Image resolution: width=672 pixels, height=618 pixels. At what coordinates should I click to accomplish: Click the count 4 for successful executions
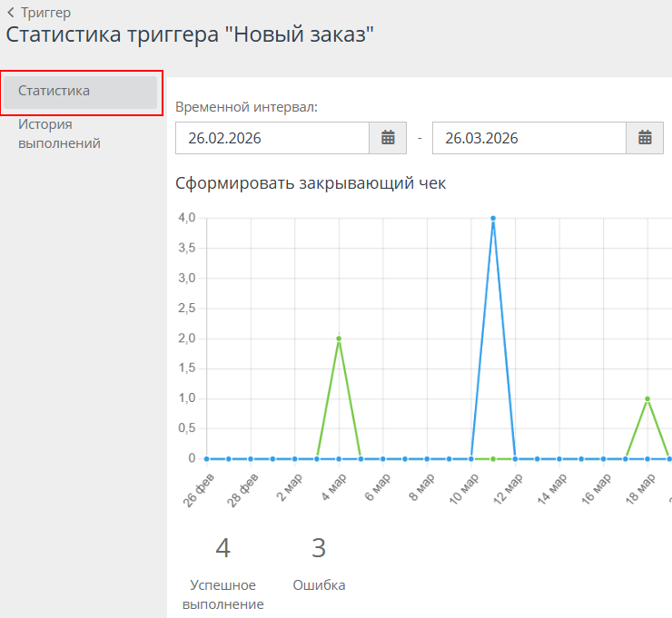pos(222,548)
